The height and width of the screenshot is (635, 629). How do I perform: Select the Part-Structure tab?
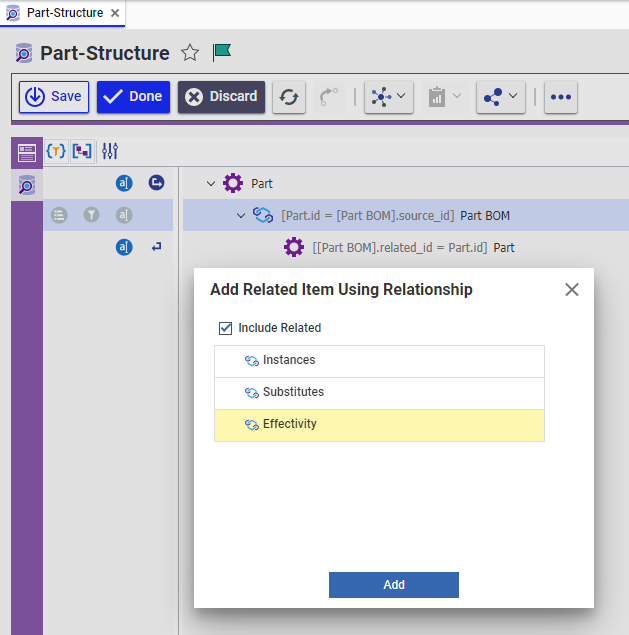tap(62, 13)
